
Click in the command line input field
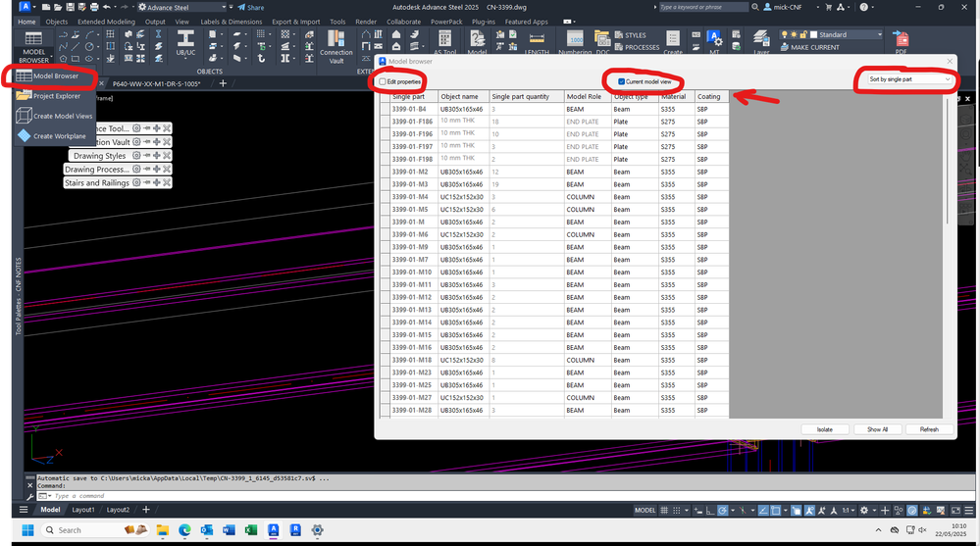(500, 496)
